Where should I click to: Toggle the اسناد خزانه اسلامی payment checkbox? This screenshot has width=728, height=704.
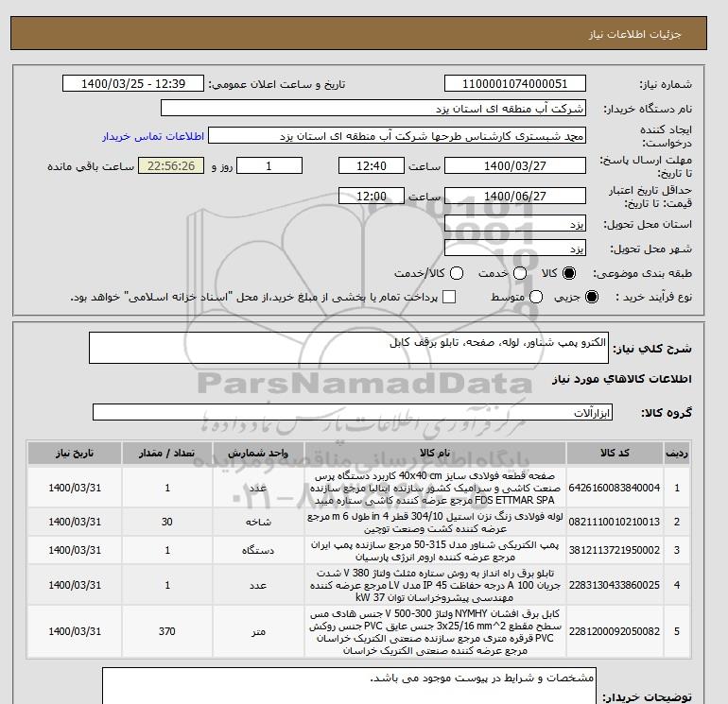(449, 297)
